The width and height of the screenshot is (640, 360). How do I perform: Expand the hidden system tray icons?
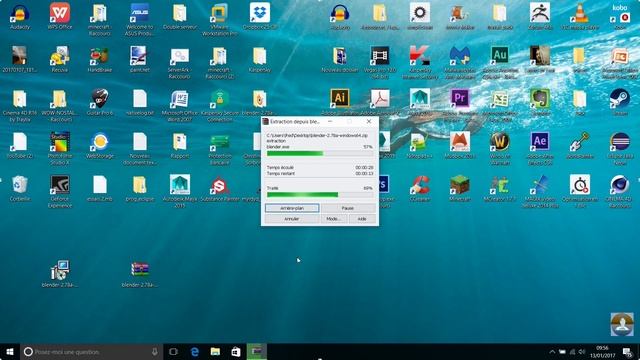pos(552,352)
